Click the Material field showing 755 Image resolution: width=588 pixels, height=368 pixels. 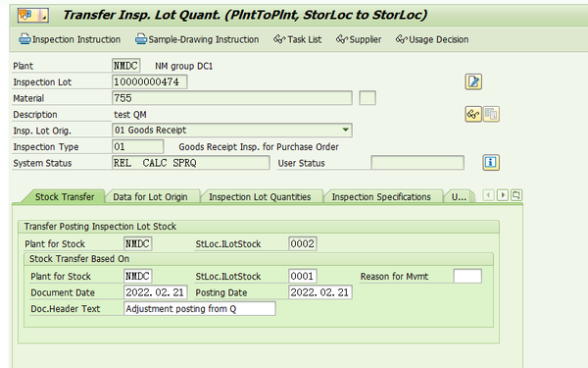(x=232, y=98)
